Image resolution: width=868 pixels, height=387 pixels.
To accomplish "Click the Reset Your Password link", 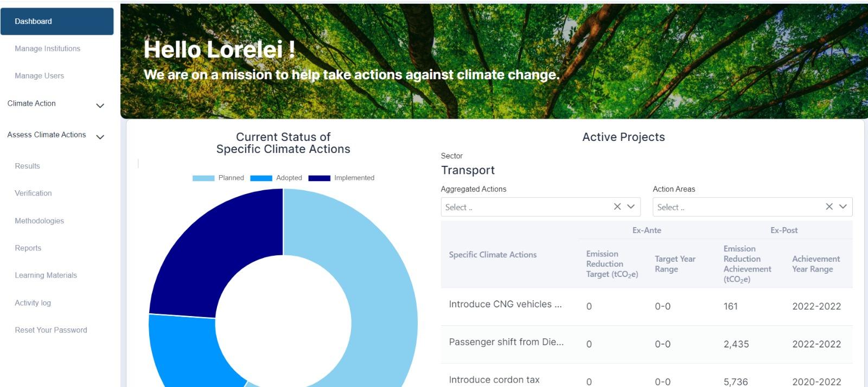I will pyautogui.click(x=50, y=330).
